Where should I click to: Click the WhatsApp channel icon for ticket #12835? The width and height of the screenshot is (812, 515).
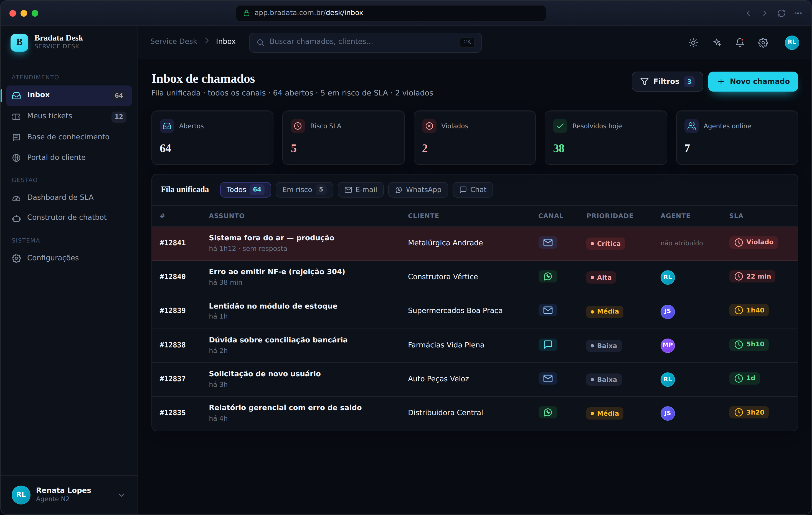pos(548,412)
